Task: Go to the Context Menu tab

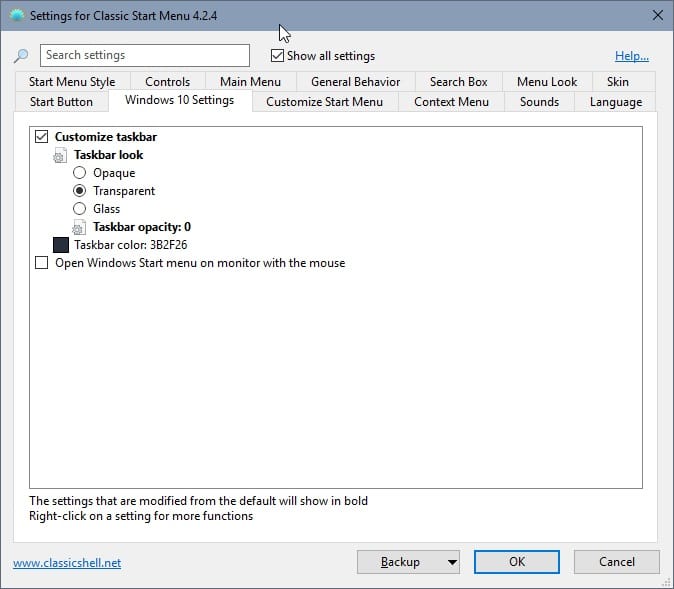Action: click(451, 102)
